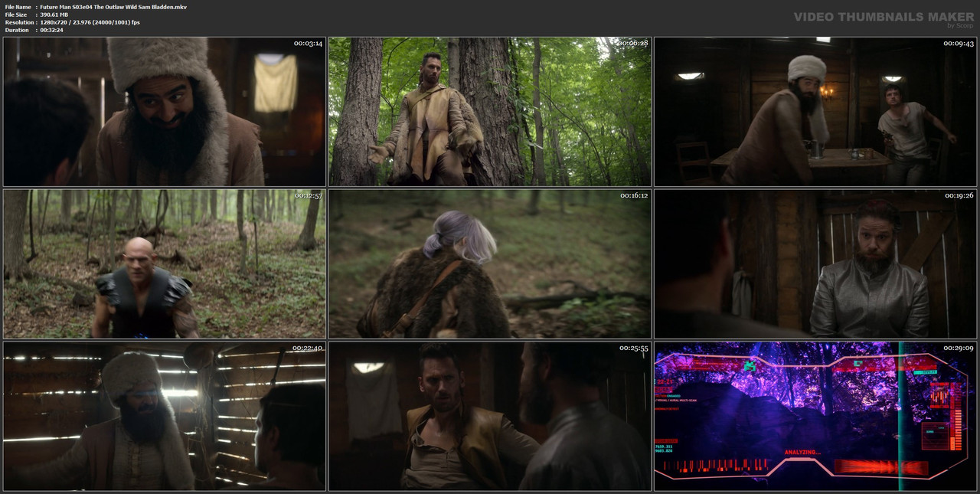Select the thumbnail stamped 00:19:26
Image resolution: width=980 pixels, height=494 pixels.
point(815,264)
